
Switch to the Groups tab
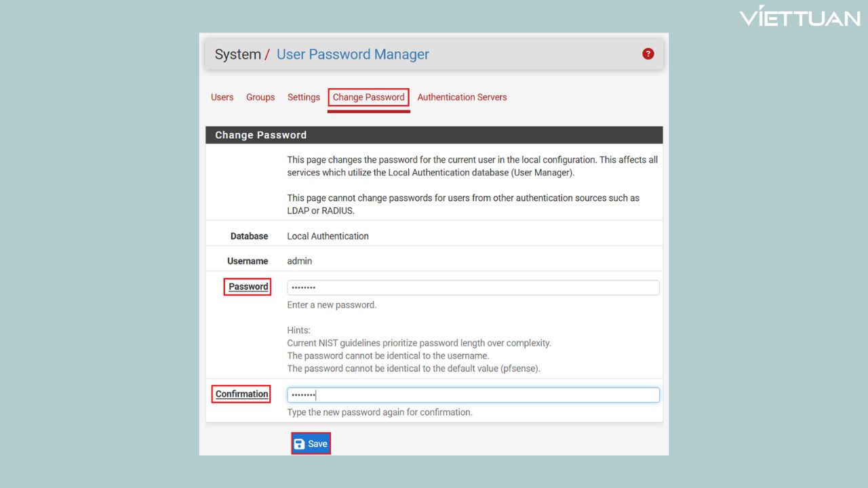click(x=260, y=97)
